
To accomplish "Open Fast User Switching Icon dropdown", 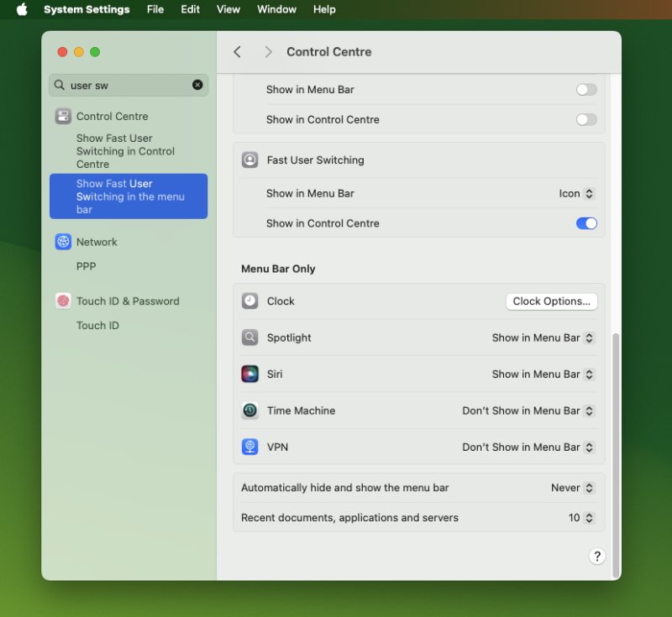I will coord(577,194).
